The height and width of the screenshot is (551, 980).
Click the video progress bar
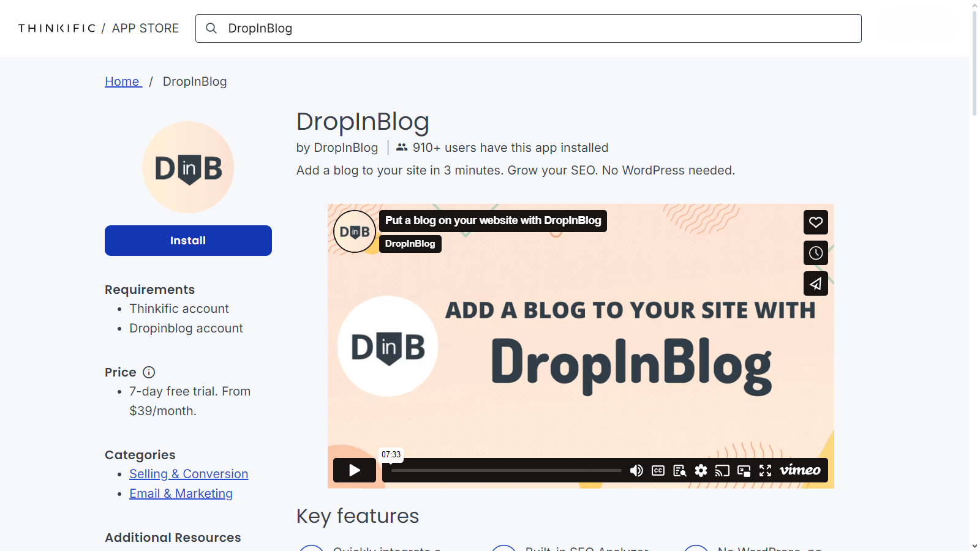(507, 470)
